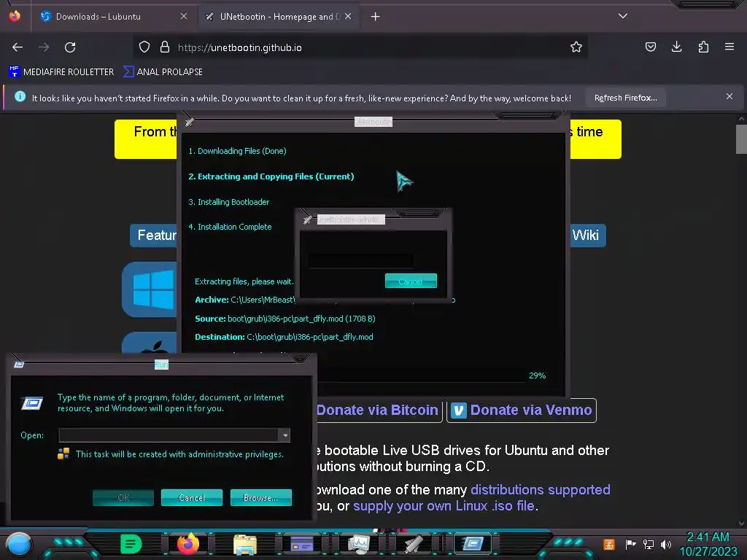
Task: Click the '2. Extracting and Copying Files (Current)' step
Action: tap(271, 176)
